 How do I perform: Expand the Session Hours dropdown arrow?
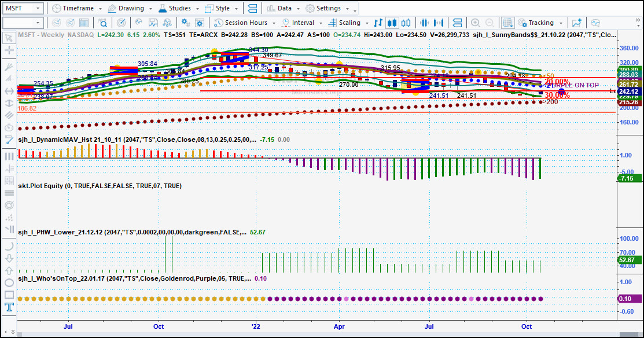pyautogui.click(x=274, y=23)
